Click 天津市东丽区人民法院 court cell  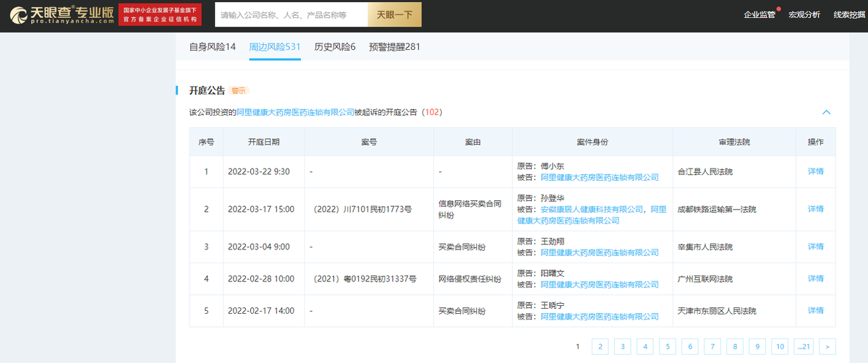(x=717, y=310)
